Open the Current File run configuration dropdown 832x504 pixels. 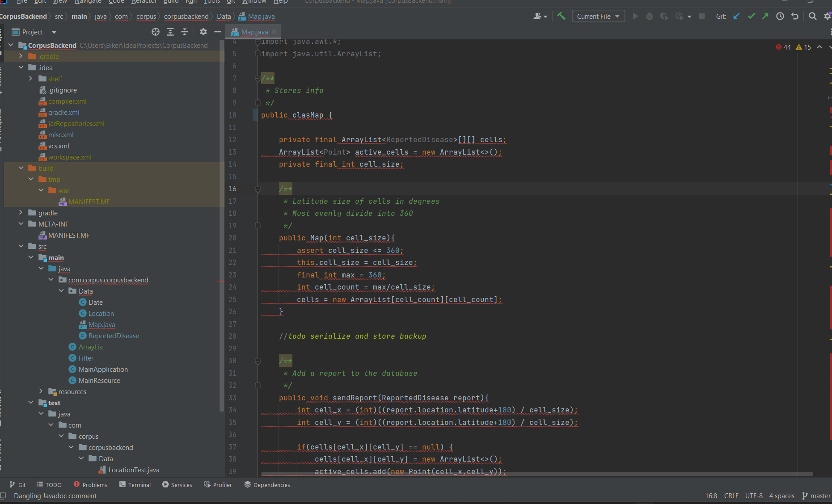point(598,17)
